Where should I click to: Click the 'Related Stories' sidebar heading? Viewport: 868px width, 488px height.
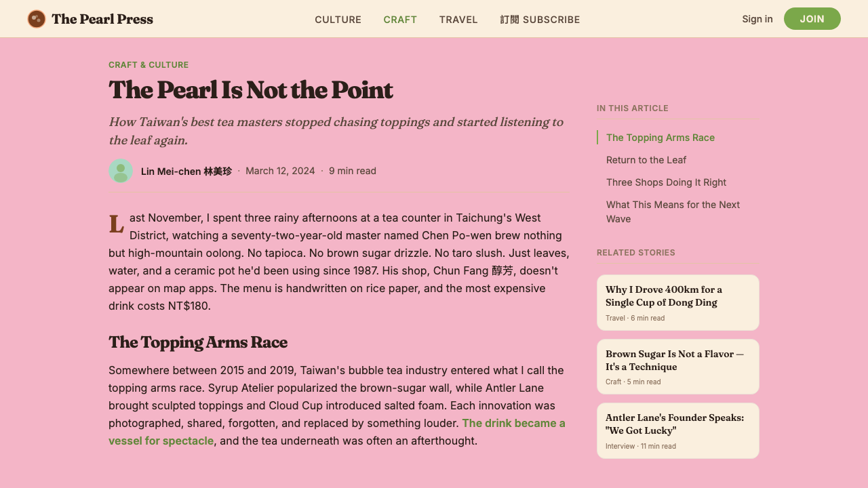[636, 253]
